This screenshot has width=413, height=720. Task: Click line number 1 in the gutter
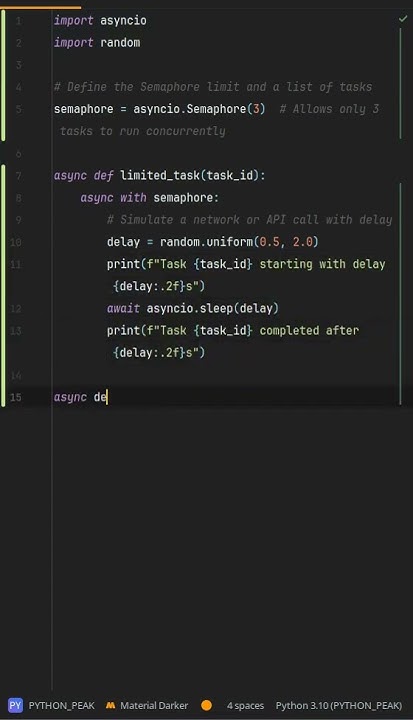[x=18, y=21]
